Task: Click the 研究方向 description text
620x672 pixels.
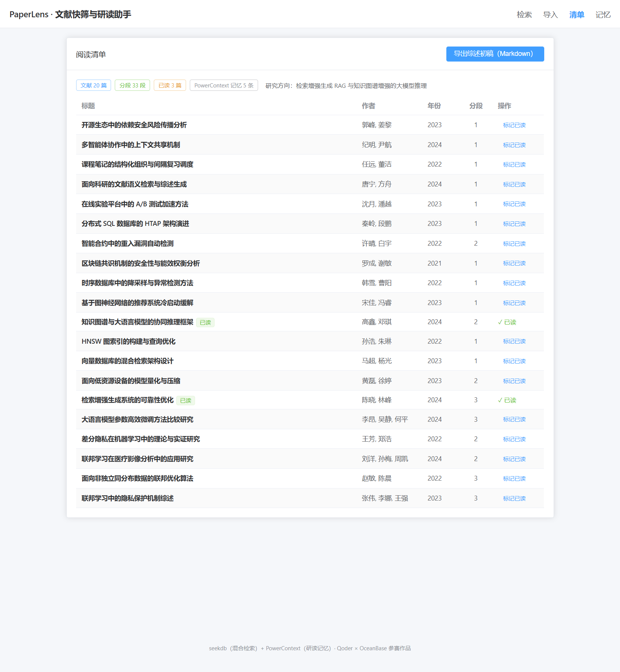Action: pyautogui.click(x=346, y=86)
